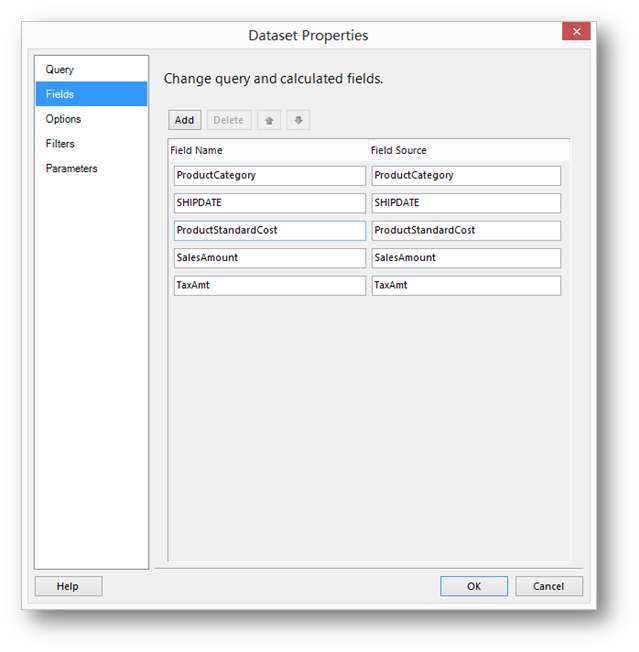Click the Field Name column header
Screen dimensions: 639x652
click(268, 150)
